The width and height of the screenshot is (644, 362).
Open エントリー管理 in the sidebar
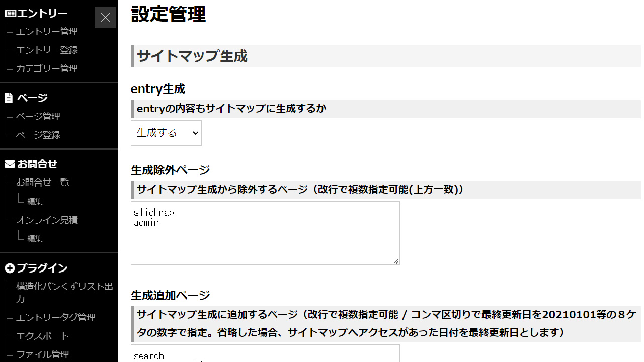tap(47, 31)
